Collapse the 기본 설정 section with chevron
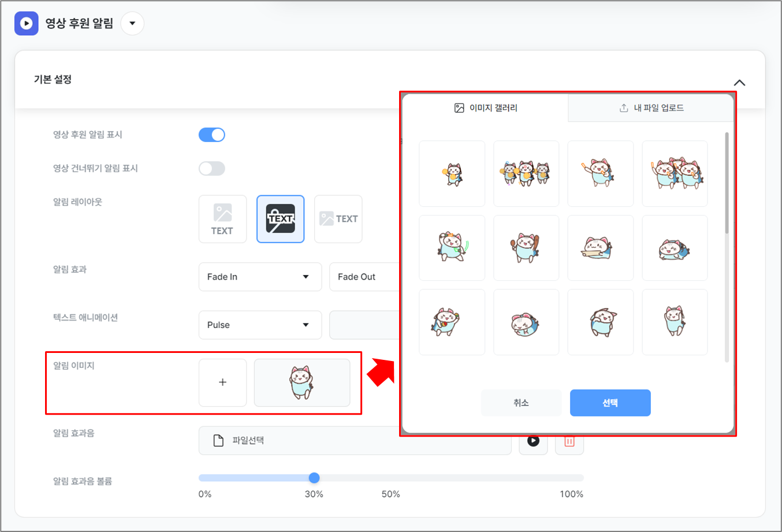 click(x=739, y=83)
